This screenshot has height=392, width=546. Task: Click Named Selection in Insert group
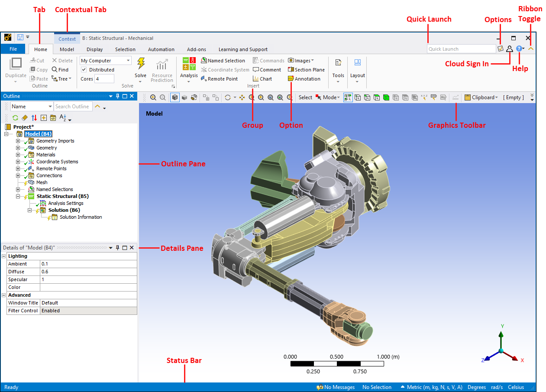point(223,61)
